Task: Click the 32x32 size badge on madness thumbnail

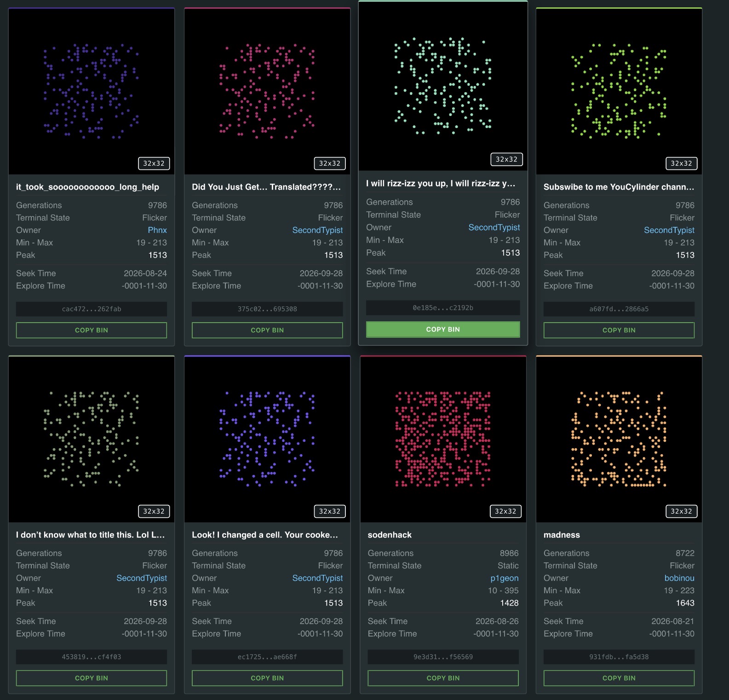Action: click(x=681, y=511)
